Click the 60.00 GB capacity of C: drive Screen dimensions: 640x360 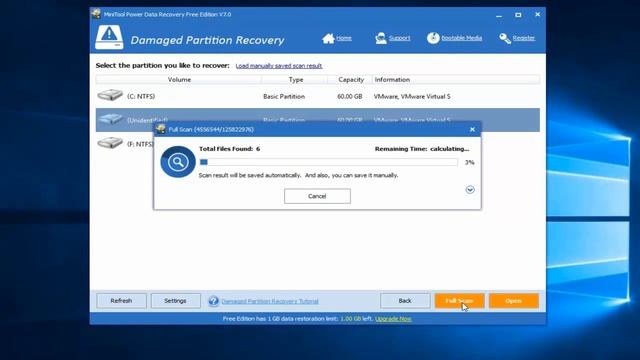coord(350,97)
